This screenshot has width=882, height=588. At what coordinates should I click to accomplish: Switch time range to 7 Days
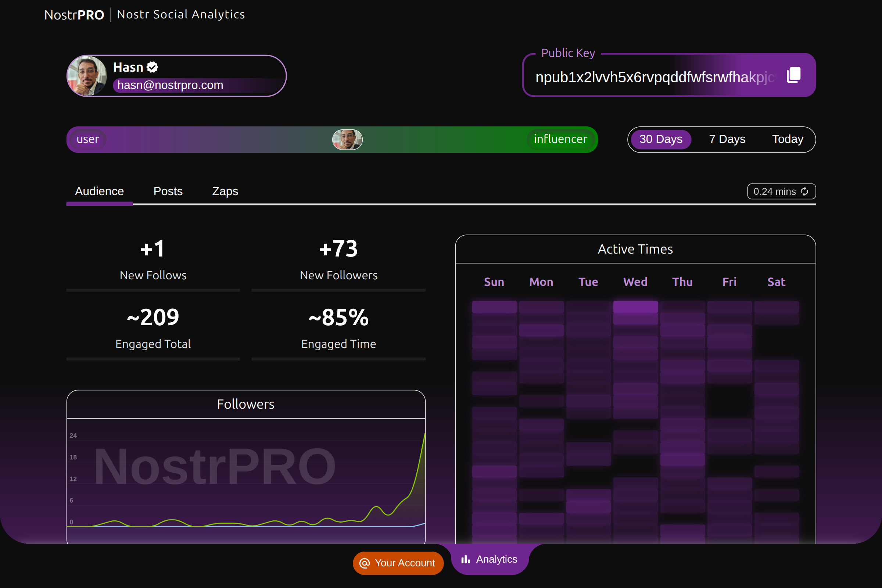click(727, 140)
